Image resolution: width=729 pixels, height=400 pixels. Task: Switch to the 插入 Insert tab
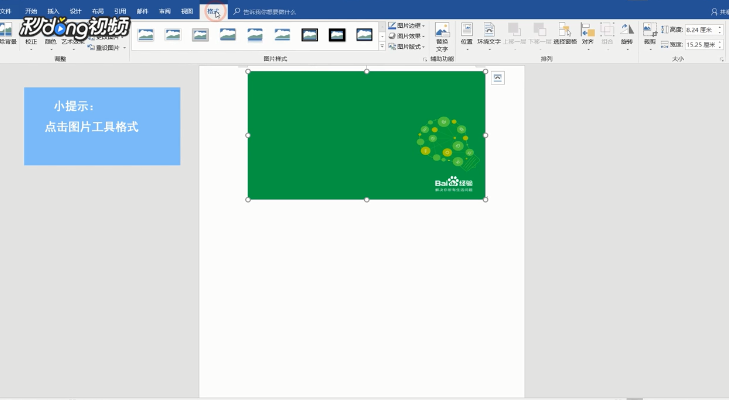pos(53,11)
